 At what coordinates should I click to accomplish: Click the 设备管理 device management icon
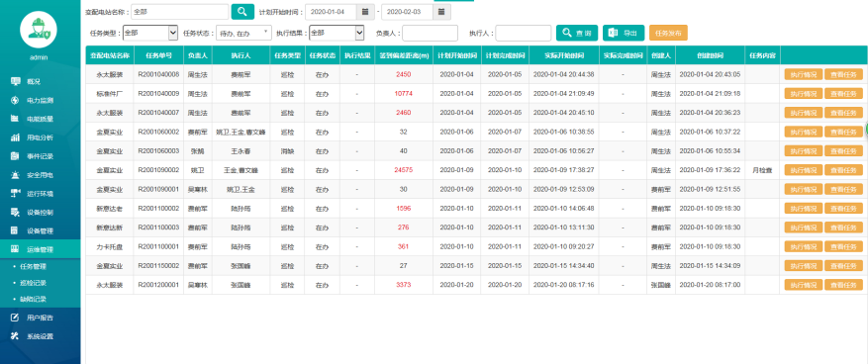pos(16,230)
